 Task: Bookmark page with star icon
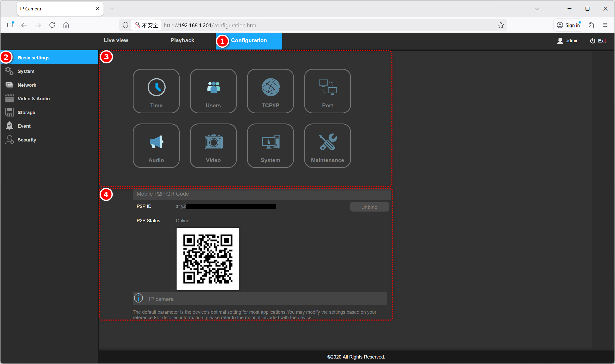click(x=501, y=25)
